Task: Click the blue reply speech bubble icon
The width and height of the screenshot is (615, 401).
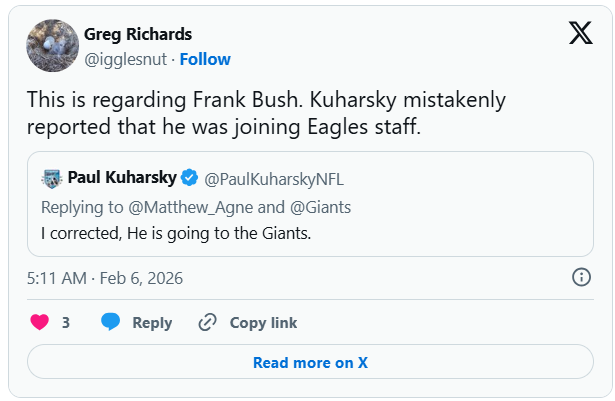Action: pyautogui.click(x=111, y=322)
